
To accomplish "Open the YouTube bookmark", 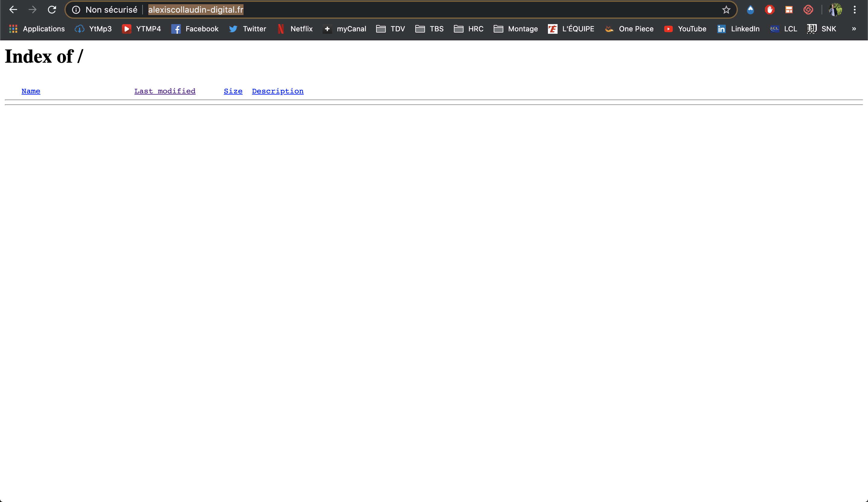I will pyautogui.click(x=685, y=29).
